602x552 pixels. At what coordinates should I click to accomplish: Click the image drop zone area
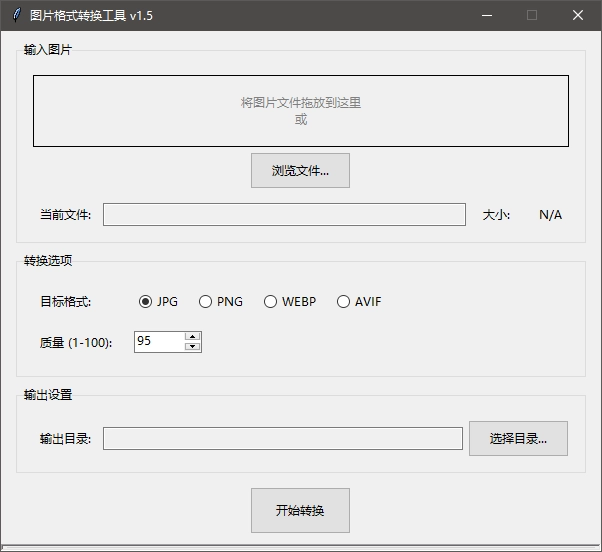[x=300, y=110]
